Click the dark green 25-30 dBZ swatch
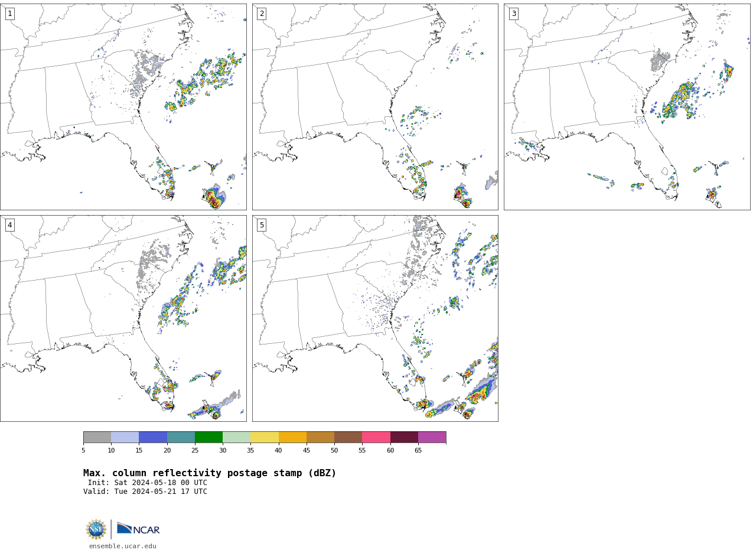The image size is (756, 553). coord(208,437)
